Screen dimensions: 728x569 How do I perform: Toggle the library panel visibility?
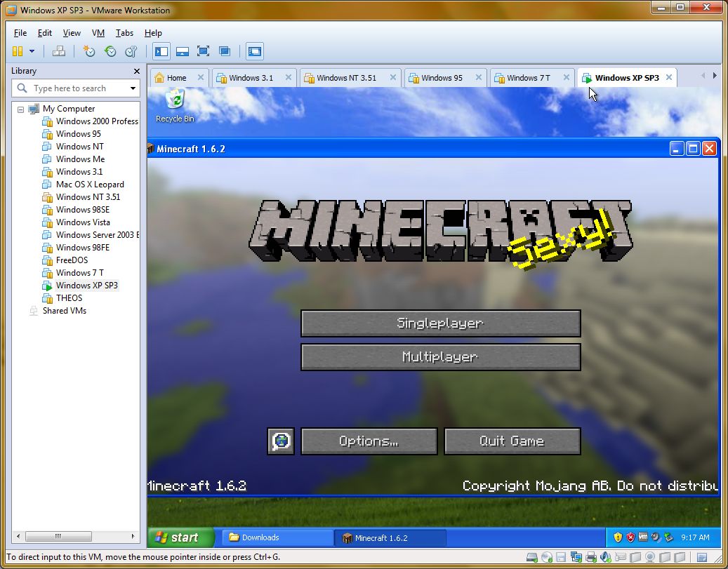click(x=161, y=51)
